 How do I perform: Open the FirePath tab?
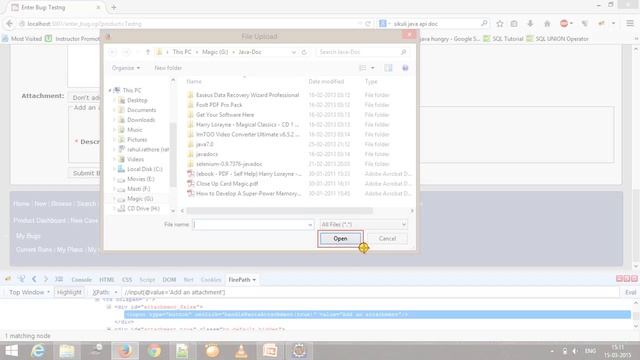click(x=242, y=280)
